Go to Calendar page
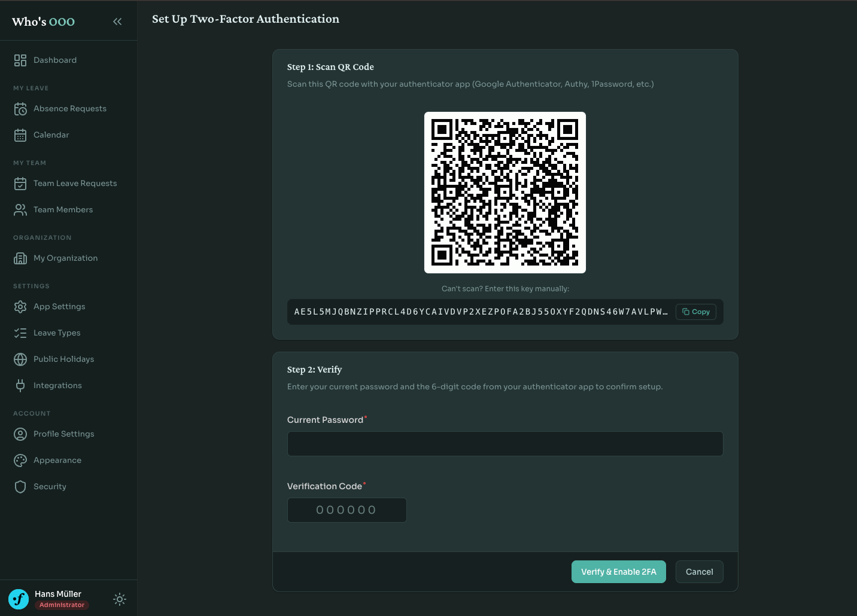 tap(51, 135)
